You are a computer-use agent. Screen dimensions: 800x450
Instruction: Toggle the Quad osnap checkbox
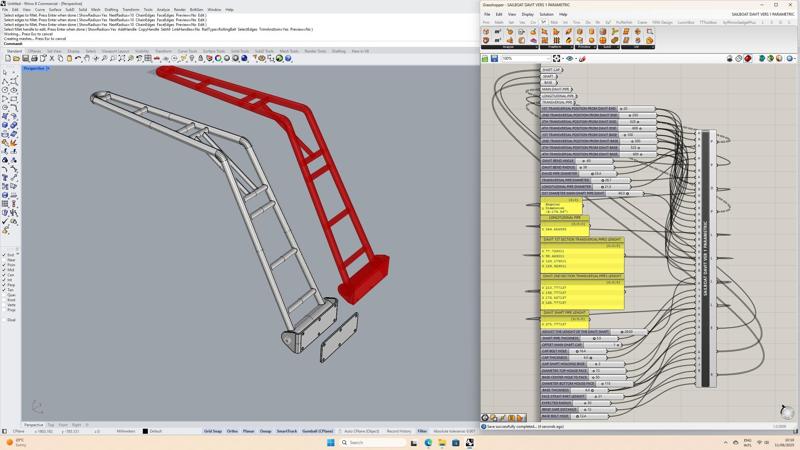pos(4,295)
